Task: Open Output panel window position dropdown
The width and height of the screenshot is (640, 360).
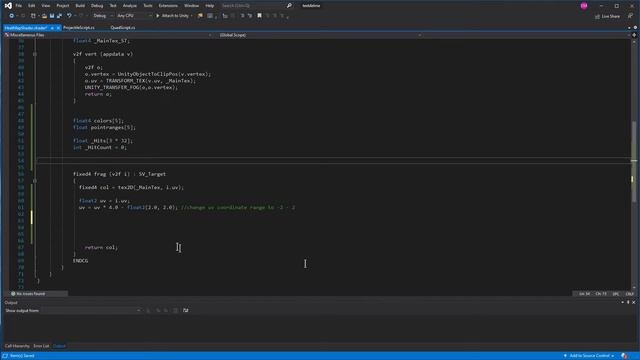Action: point(622,302)
